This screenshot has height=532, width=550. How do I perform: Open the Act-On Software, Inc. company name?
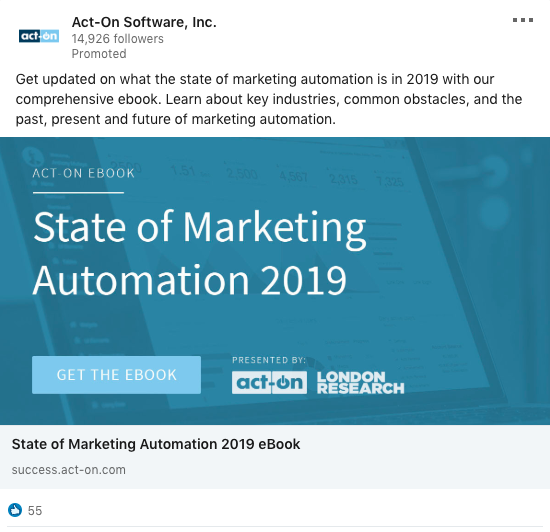144,22
